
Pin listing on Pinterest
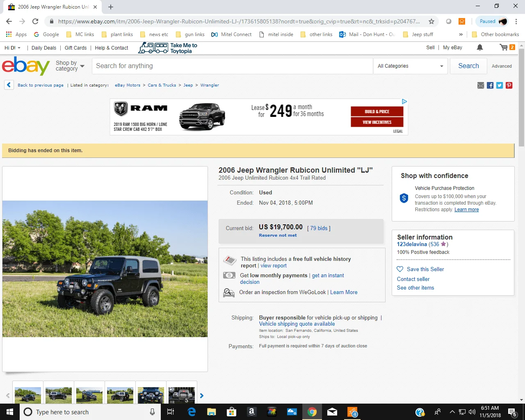click(509, 85)
